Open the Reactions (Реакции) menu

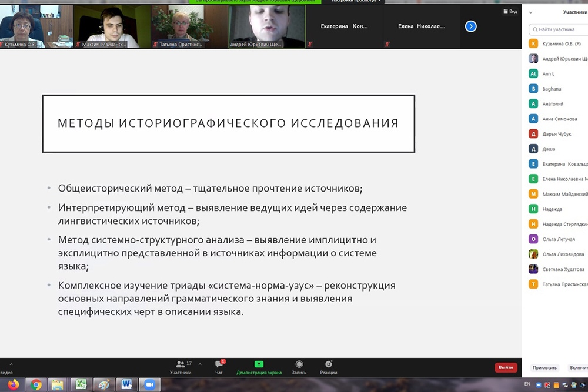[329, 367]
